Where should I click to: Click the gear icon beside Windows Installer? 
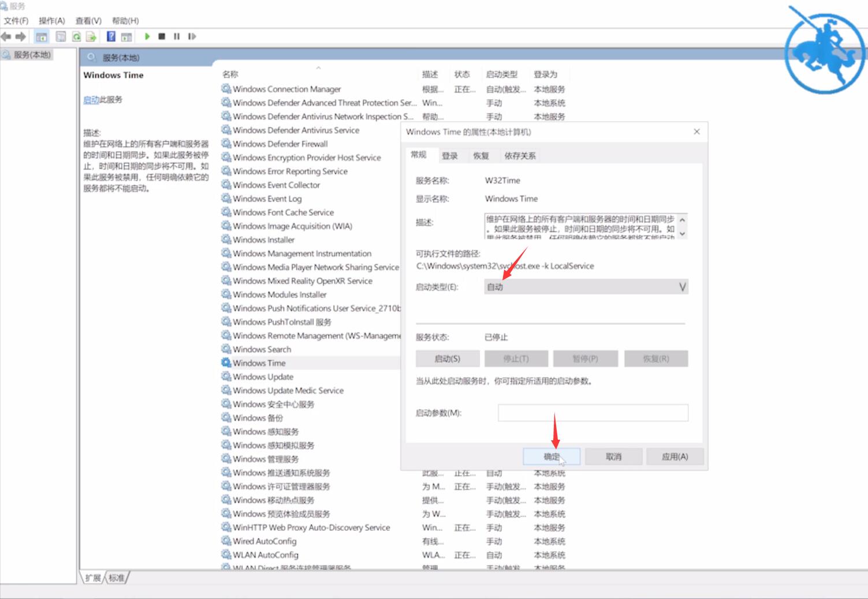(x=226, y=239)
